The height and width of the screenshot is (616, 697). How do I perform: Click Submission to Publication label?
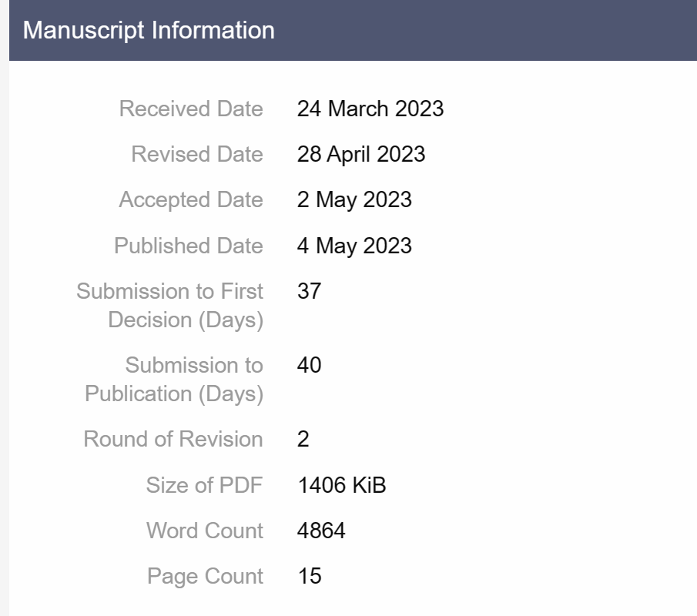pos(174,379)
